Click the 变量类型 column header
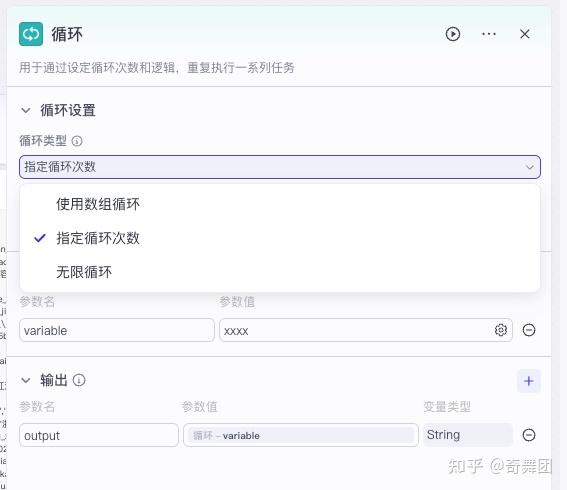567x490 pixels. (x=447, y=406)
